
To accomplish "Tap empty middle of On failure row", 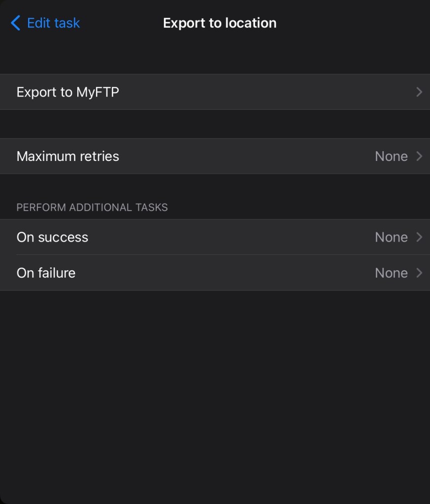I will [222, 273].
